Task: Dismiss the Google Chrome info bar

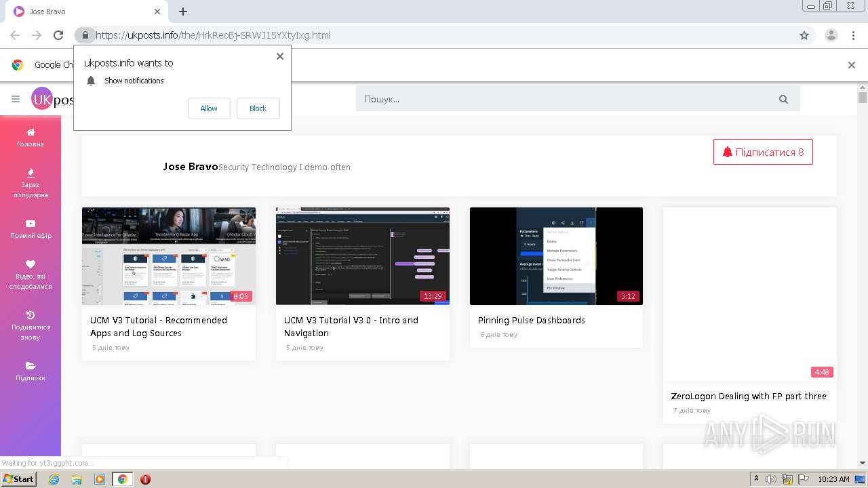Action: (852, 65)
